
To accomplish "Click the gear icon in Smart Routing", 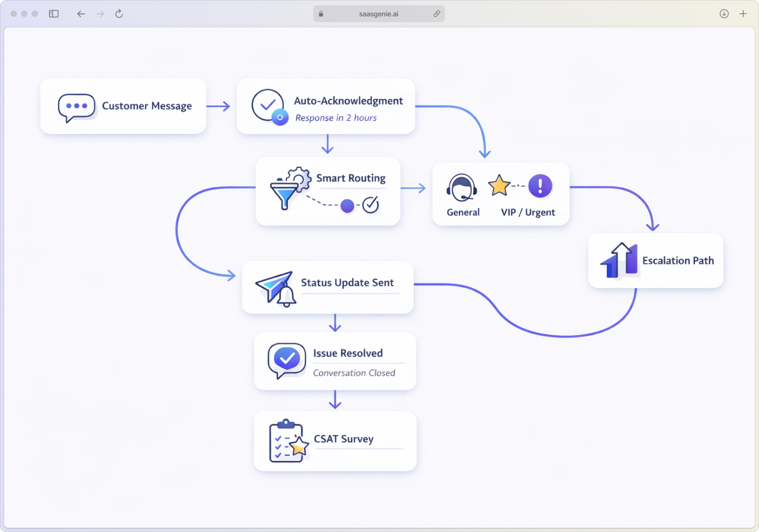I will coord(299,179).
